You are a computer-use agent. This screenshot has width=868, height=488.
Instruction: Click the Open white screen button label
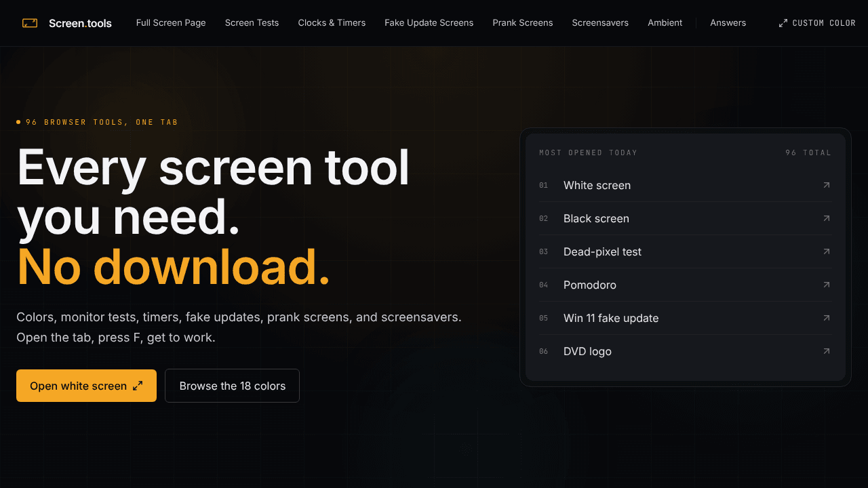click(x=78, y=386)
